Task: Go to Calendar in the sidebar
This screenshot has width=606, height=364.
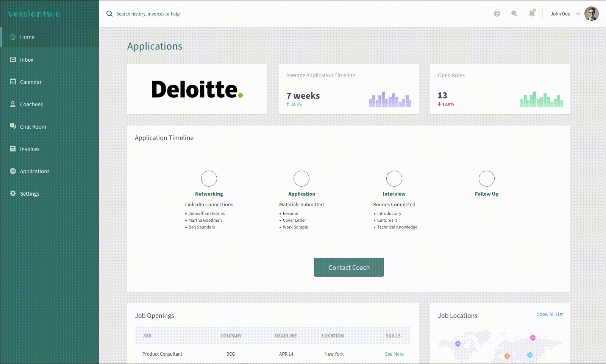Action: click(50, 82)
